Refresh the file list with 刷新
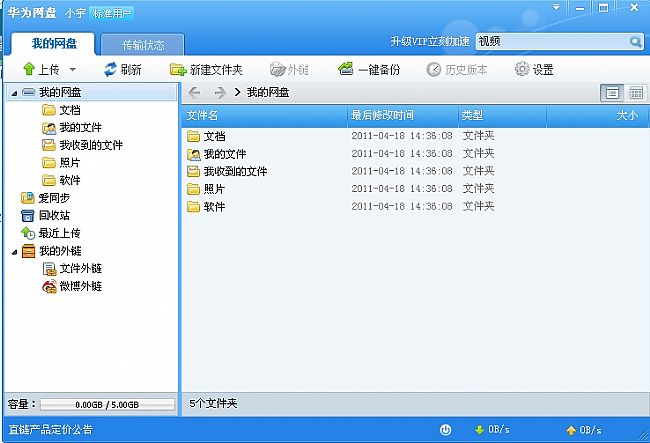This screenshot has width=650, height=443. 123,69
